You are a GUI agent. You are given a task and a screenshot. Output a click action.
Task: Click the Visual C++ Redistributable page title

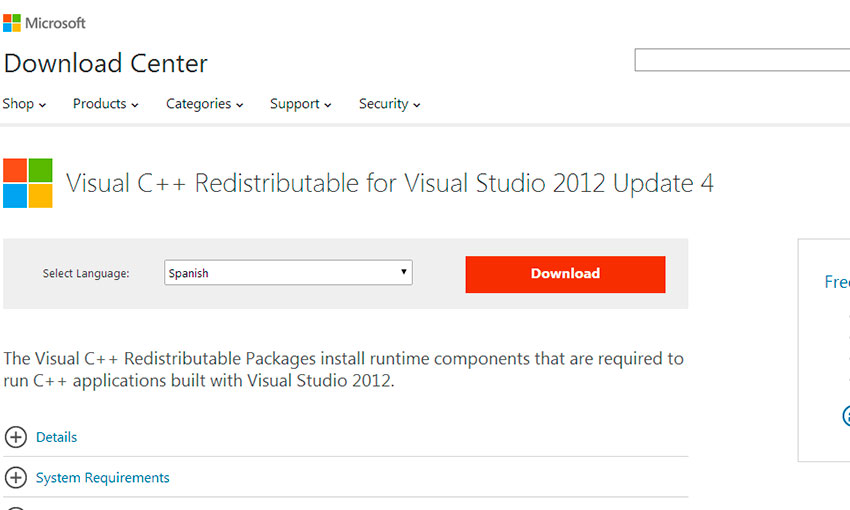[389, 184]
